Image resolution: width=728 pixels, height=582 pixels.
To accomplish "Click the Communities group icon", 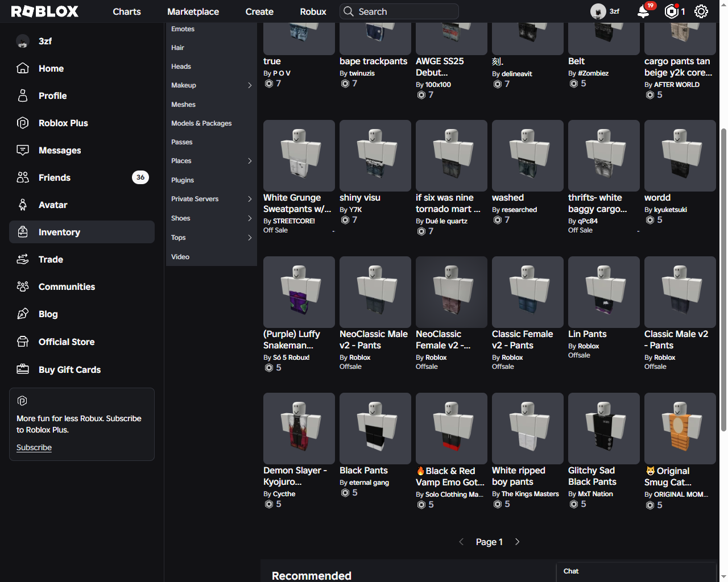I will 23,286.
